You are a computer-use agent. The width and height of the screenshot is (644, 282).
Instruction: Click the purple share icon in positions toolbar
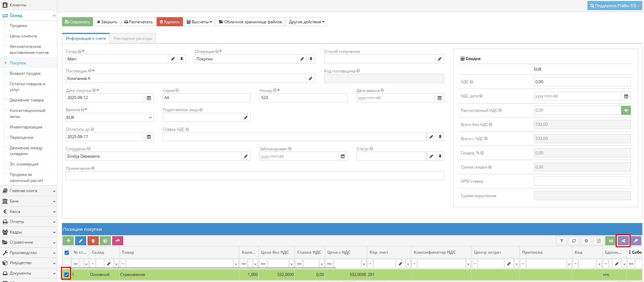[623, 241]
